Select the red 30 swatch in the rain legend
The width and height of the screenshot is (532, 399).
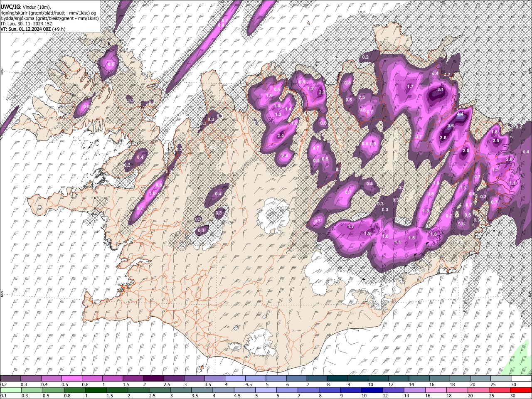(x=521, y=390)
